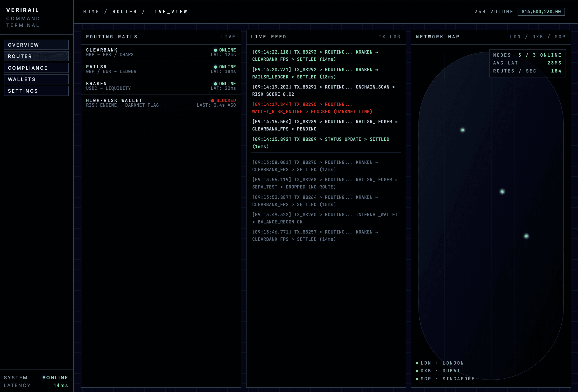This screenshot has width=578, height=392.
Task: Click the topmost glowing node on network map
Action: [x=463, y=130]
